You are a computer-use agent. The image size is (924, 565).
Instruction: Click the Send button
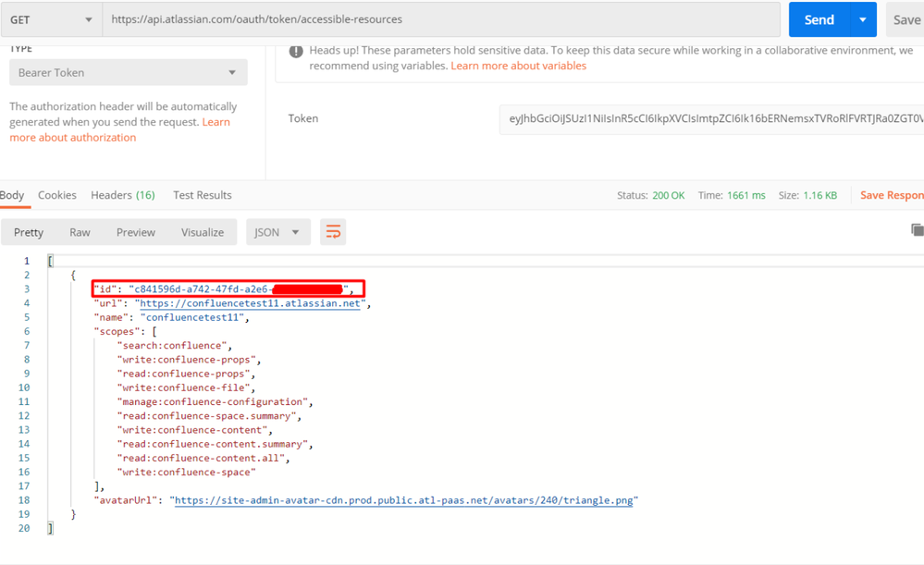[819, 19]
